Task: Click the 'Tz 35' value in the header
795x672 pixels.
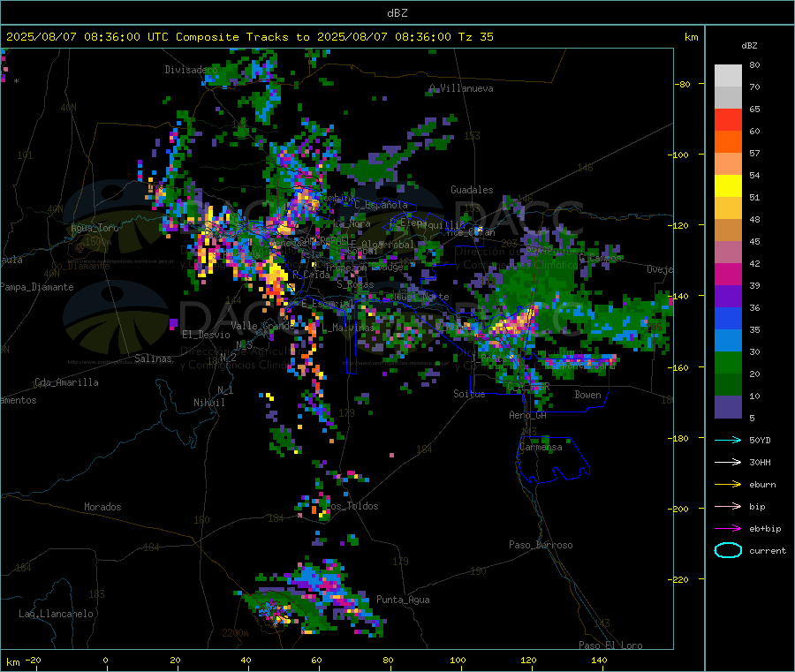Action: click(475, 37)
